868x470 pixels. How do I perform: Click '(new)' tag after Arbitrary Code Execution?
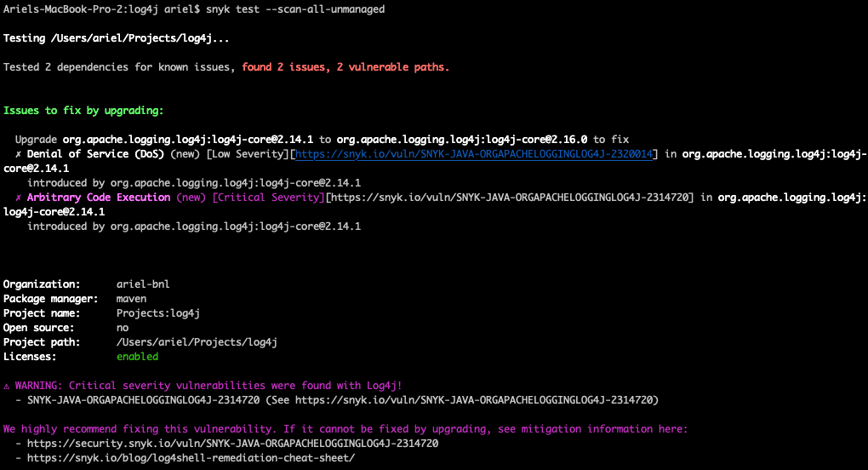[191, 197]
